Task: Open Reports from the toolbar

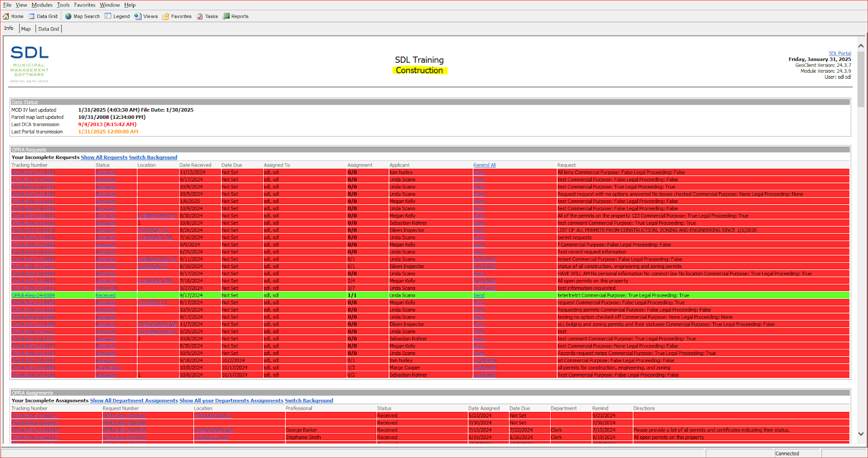Action: pos(235,16)
